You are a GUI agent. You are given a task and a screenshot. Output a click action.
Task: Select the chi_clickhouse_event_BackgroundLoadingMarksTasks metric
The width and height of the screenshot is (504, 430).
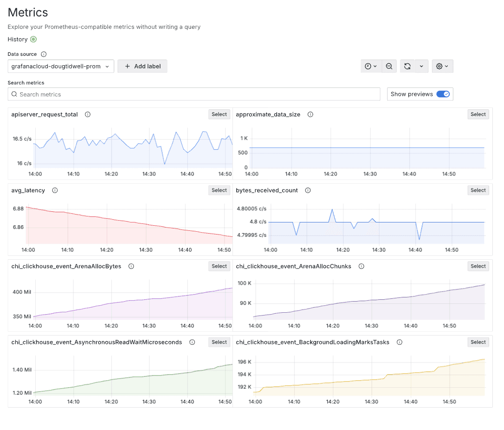(478, 342)
